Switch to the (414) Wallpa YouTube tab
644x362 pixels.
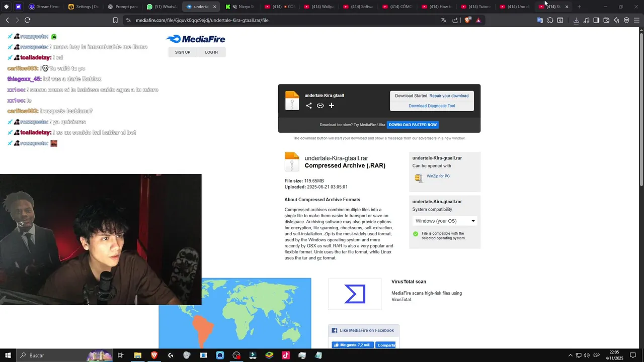point(319,7)
